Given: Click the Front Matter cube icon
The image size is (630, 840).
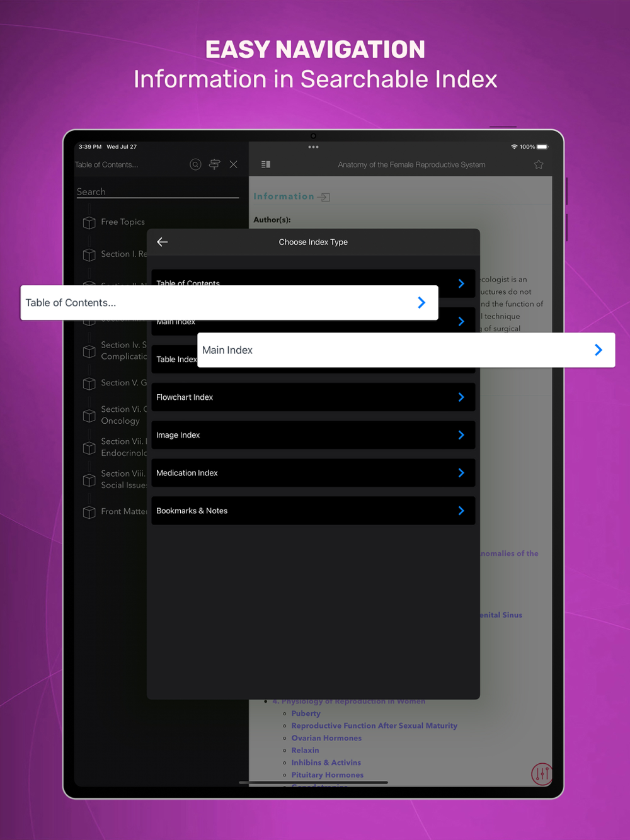Looking at the screenshot, I should [x=89, y=512].
